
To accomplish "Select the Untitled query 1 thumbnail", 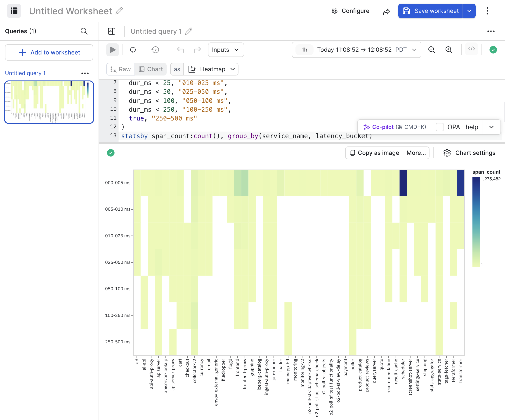I will tap(49, 102).
